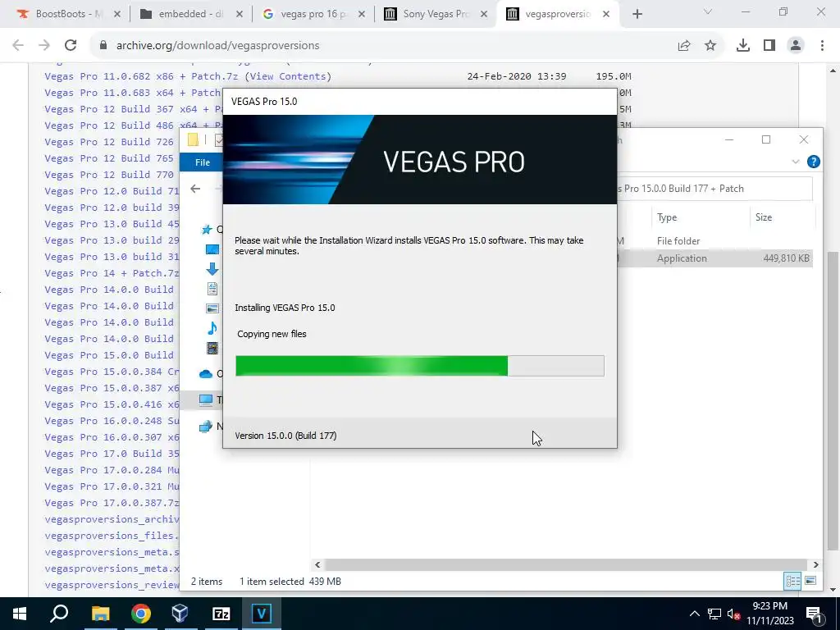Image resolution: width=840 pixels, height=630 pixels.
Task: Open network status icon in tray
Action: (x=714, y=614)
